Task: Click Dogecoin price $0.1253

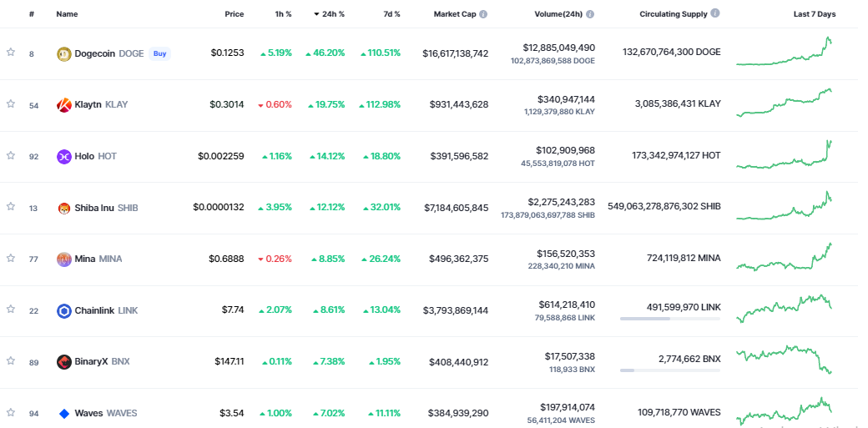Action: tap(227, 53)
